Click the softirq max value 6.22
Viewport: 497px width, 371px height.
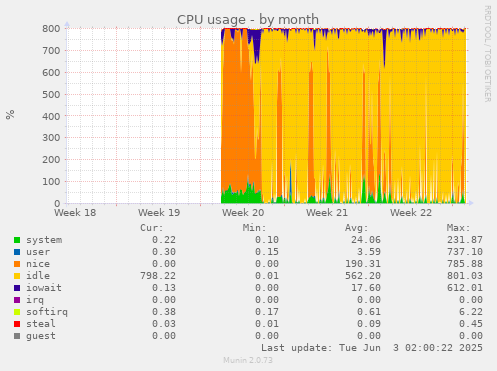(x=471, y=312)
